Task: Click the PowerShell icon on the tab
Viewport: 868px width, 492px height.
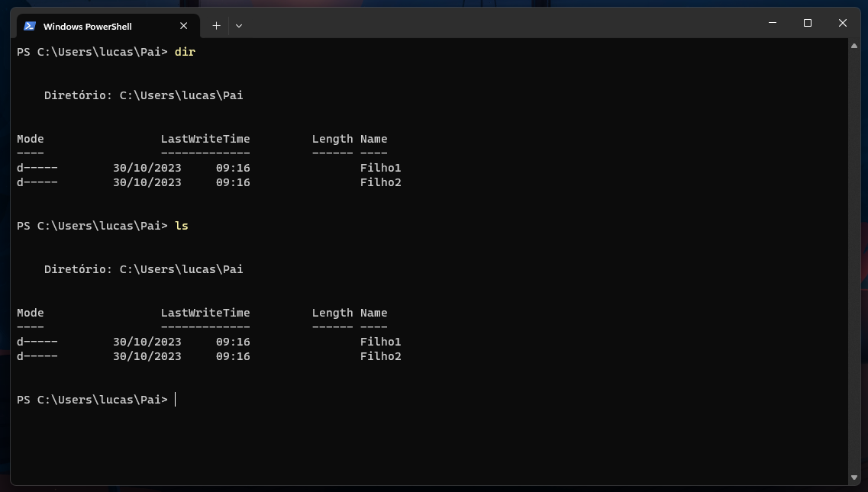Action: 30,25
